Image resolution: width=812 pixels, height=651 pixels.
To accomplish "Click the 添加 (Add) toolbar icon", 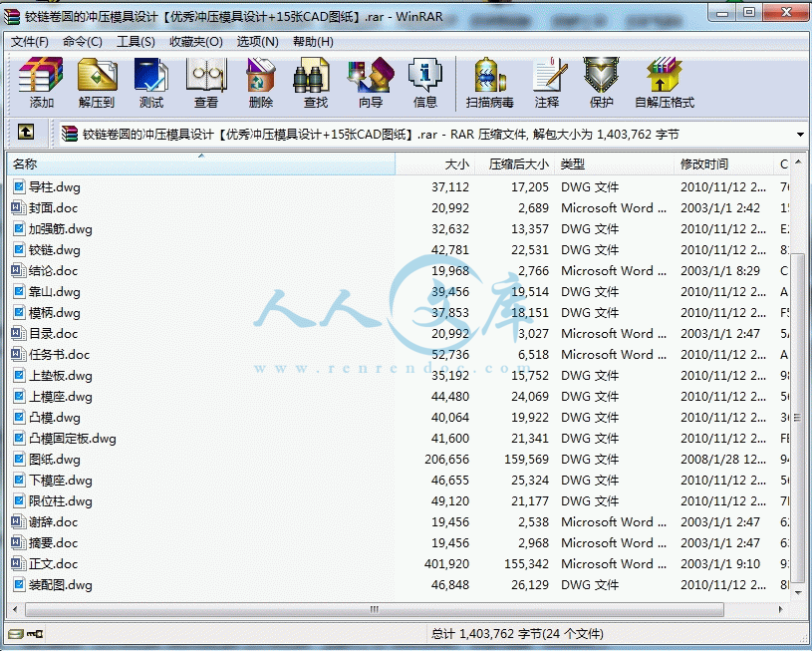I will pyautogui.click(x=42, y=83).
